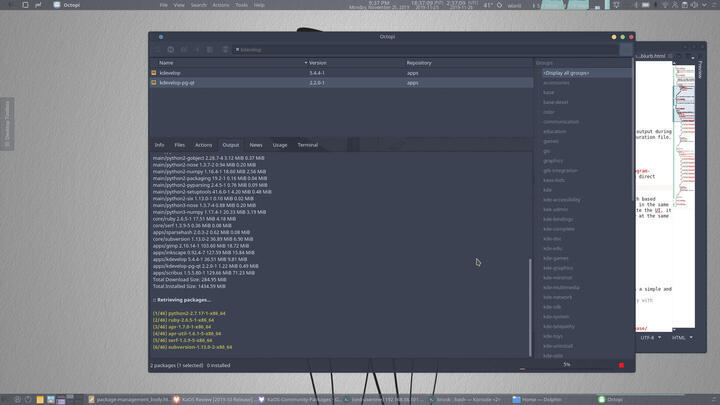Screen dimensions: 720x405
Task: Select the kdevelop-pg-qt package row
Action: click(x=342, y=83)
